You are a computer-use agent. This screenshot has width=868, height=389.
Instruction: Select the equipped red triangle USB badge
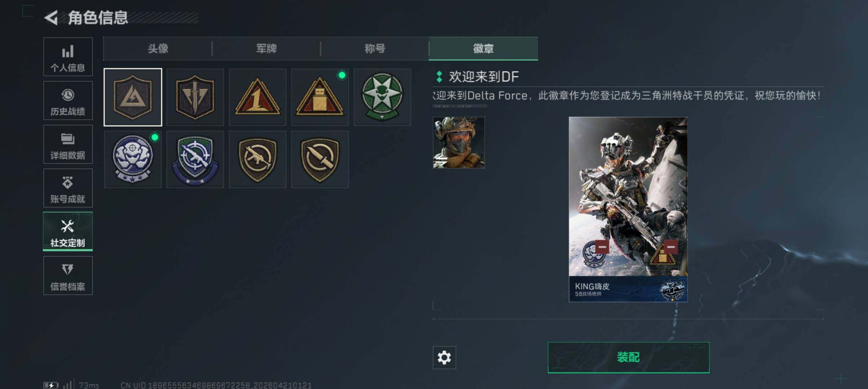[x=320, y=97]
